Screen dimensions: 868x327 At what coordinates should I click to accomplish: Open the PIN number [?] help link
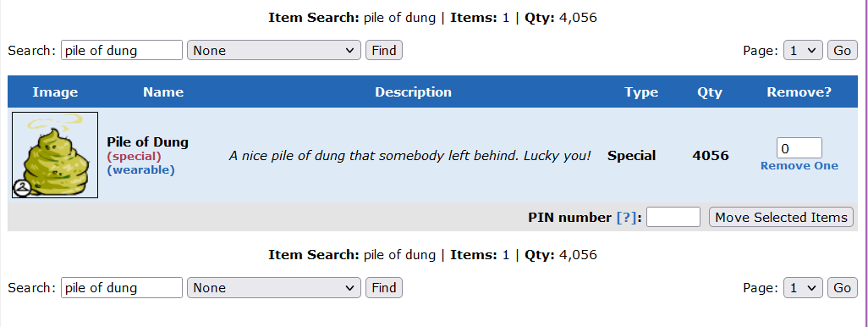(x=627, y=218)
